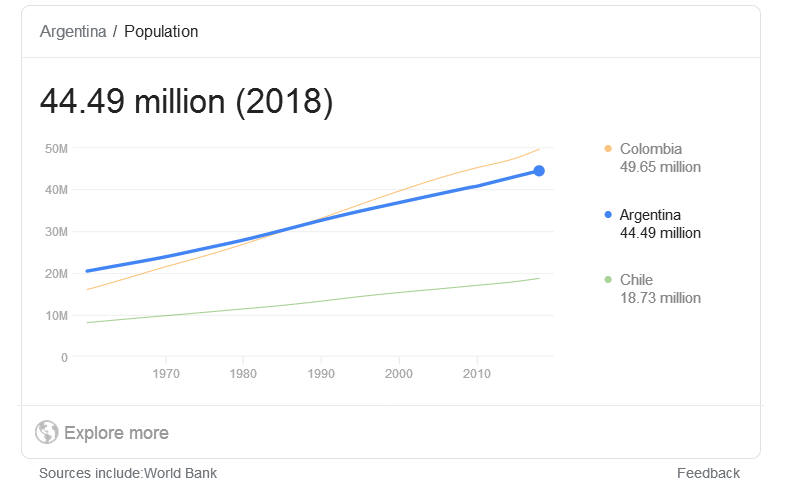Select Chile in the chart legend
787x492 pixels.
coord(636,280)
